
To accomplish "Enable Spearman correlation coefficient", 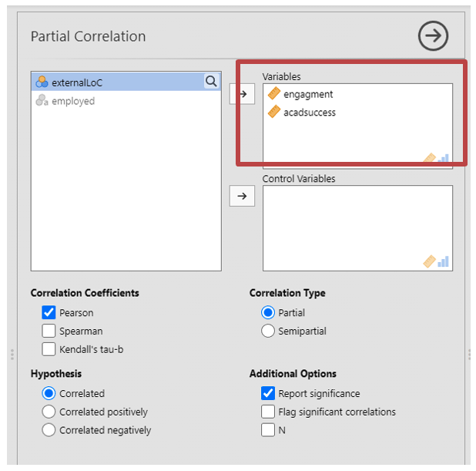I will click(x=49, y=331).
